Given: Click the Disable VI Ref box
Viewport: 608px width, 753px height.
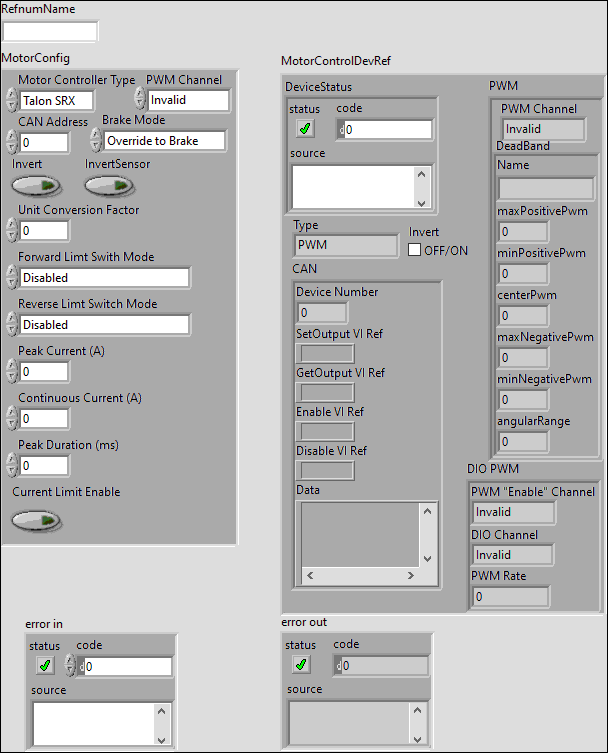Looking at the screenshot, I should pos(325,471).
